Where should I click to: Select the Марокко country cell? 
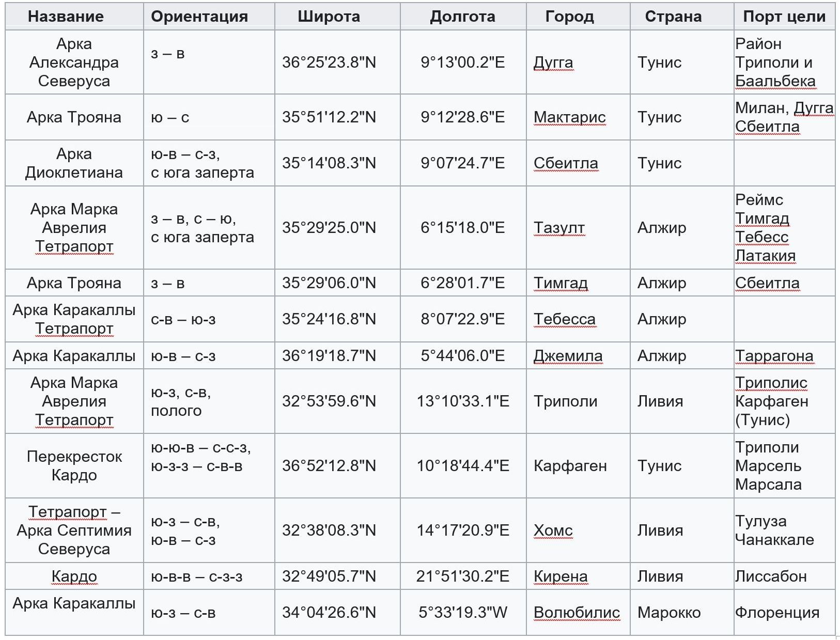[x=682, y=613]
